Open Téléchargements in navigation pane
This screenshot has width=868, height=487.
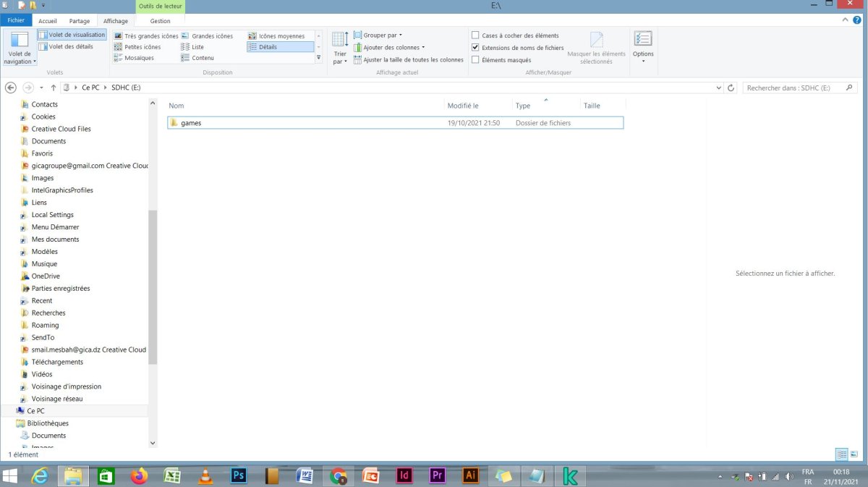[x=57, y=362]
